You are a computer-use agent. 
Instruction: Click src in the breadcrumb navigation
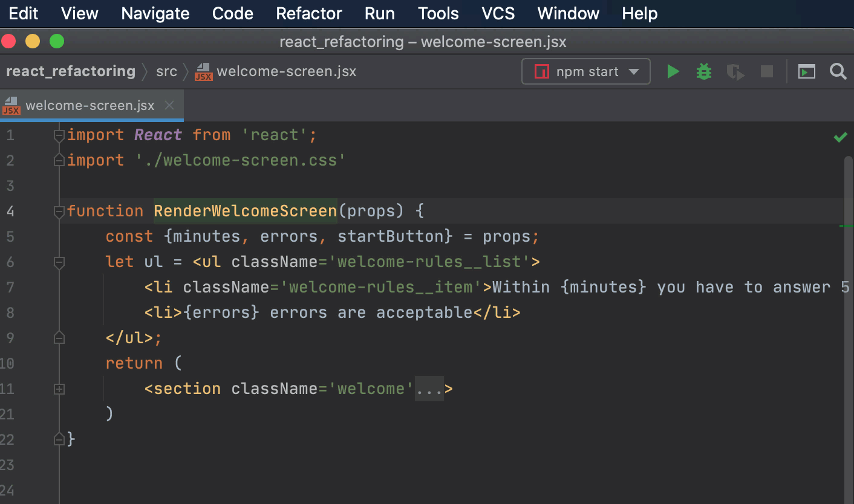(166, 71)
